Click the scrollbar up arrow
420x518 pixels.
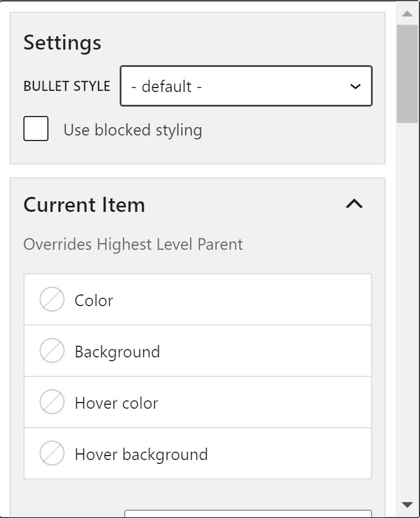pos(407,14)
